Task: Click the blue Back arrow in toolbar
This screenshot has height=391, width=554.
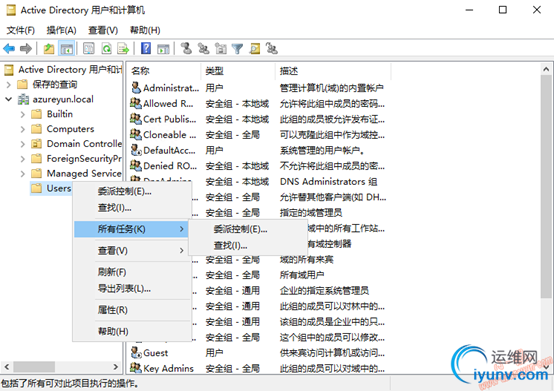Action: coord(9,48)
